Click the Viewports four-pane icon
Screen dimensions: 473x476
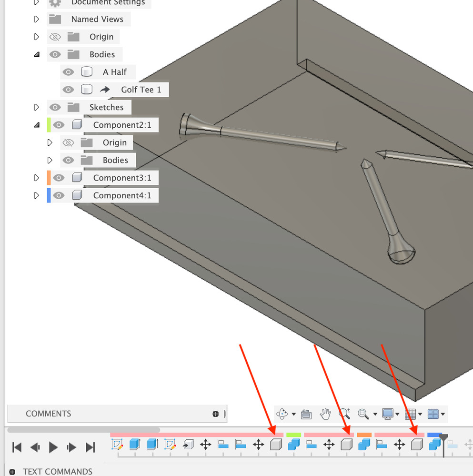coord(433,414)
